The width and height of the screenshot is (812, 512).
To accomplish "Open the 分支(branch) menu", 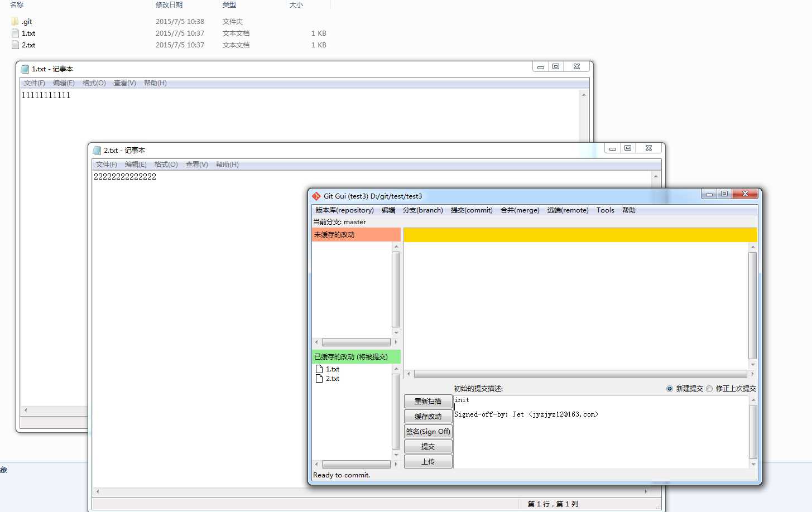I will (423, 210).
